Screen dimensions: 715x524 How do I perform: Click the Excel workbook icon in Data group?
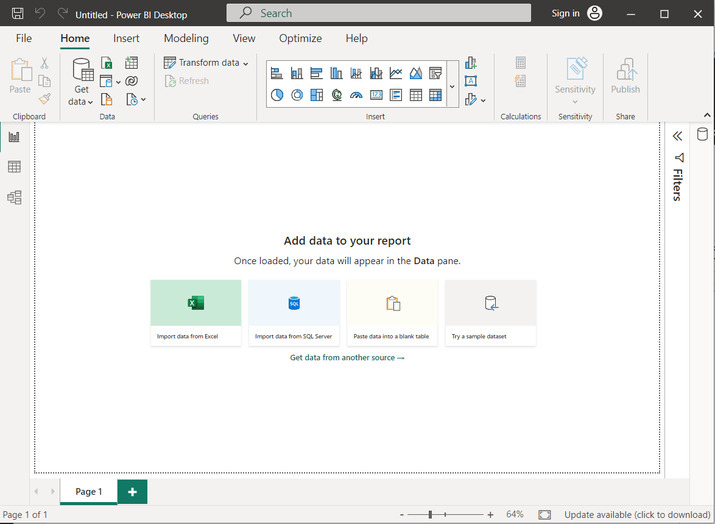107,63
